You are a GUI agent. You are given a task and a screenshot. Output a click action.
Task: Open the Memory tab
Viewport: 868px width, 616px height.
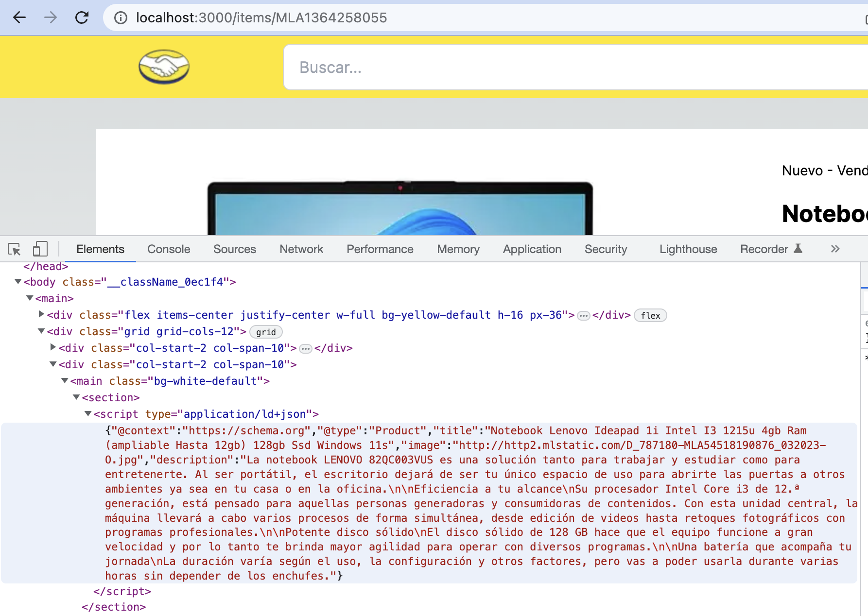click(458, 249)
